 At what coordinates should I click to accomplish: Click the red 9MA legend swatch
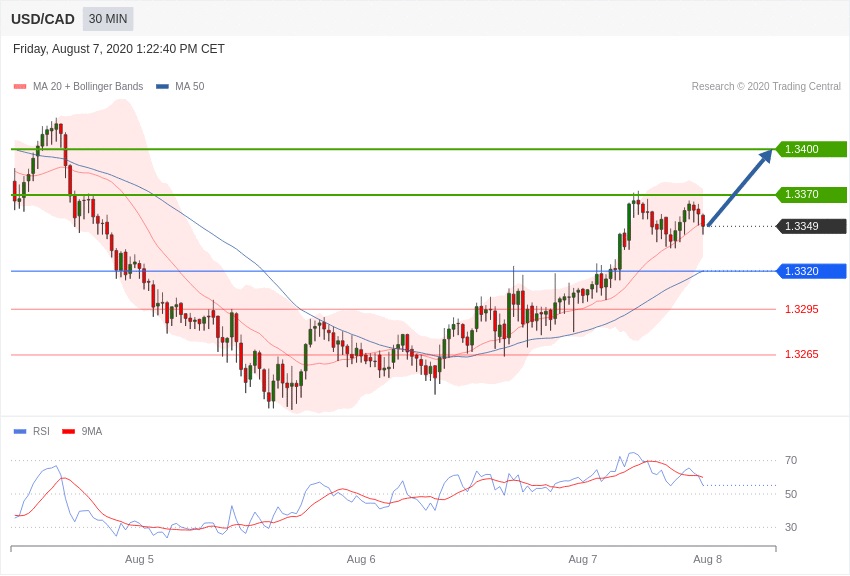(69, 432)
